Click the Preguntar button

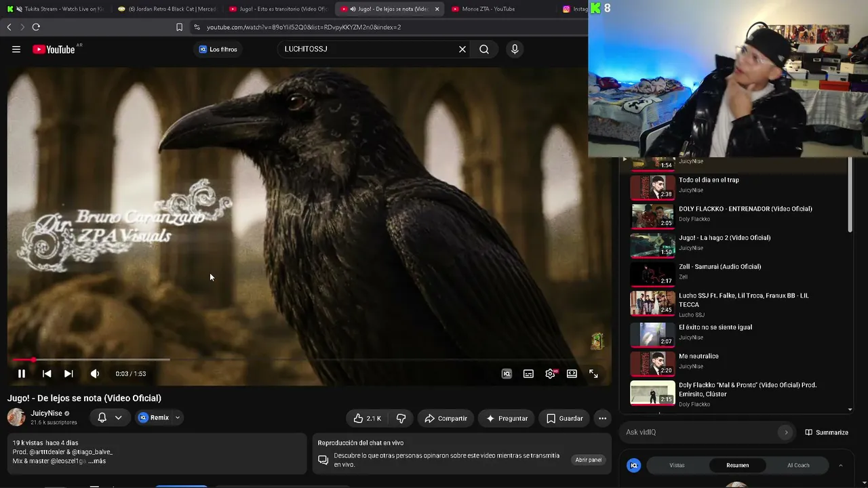[x=507, y=418]
